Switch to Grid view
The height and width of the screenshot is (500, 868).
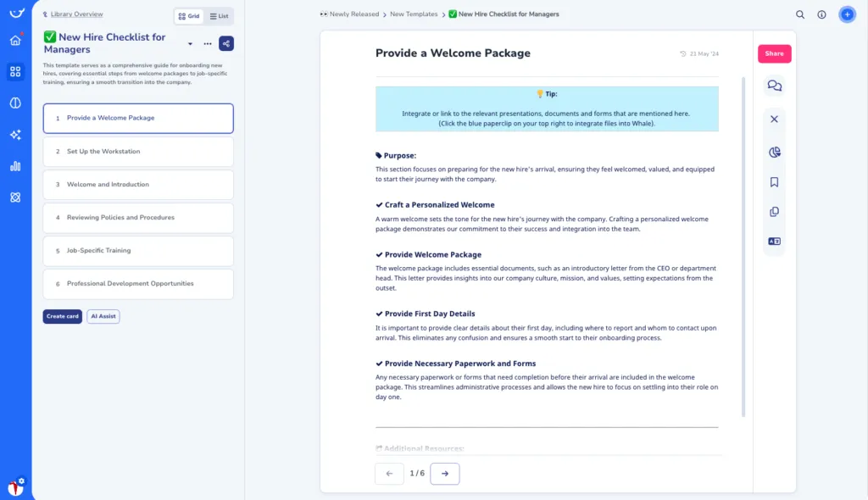[x=189, y=16]
